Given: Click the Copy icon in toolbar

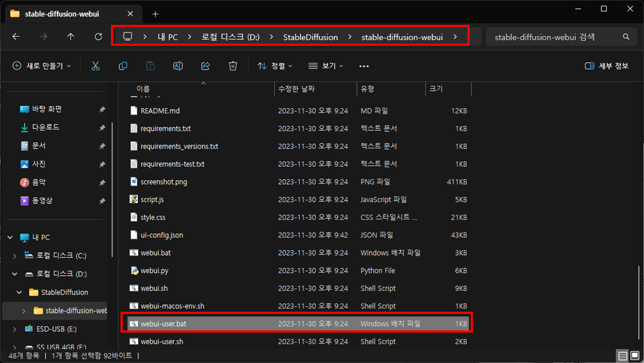Looking at the screenshot, I should (123, 66).
